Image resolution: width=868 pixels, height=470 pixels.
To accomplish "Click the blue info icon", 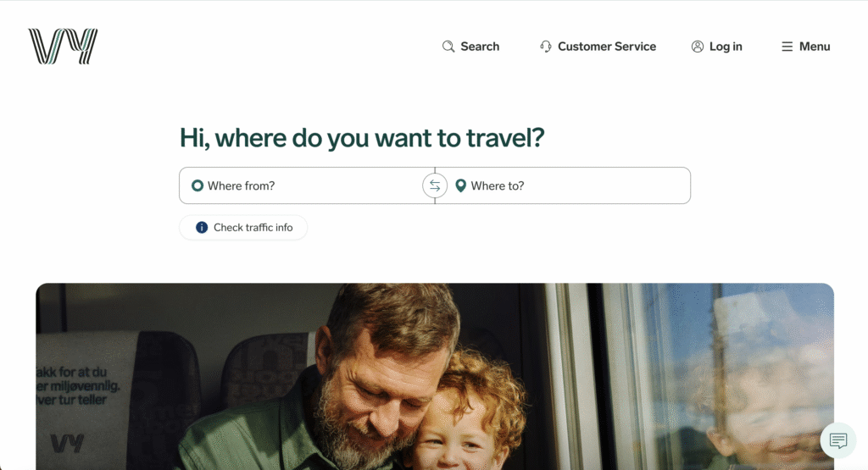I will pyautogui.click(x=202, y=227).
